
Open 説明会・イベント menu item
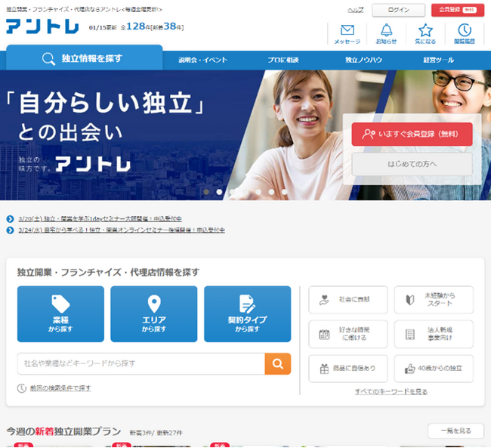[x=202, y=60]
